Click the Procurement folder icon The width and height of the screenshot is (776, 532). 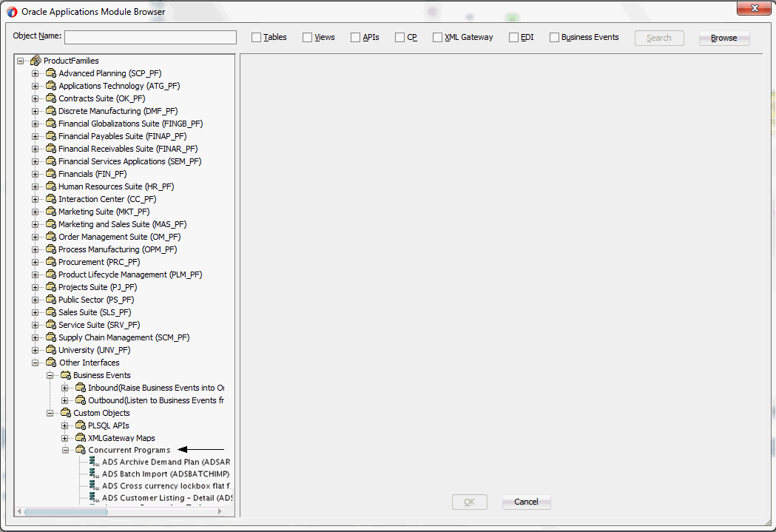tap(51, 262)
